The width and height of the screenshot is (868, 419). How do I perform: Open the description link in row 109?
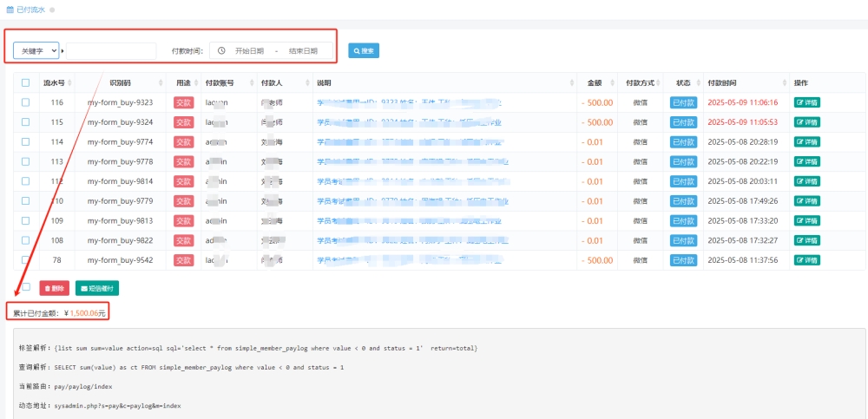point(410,220)
